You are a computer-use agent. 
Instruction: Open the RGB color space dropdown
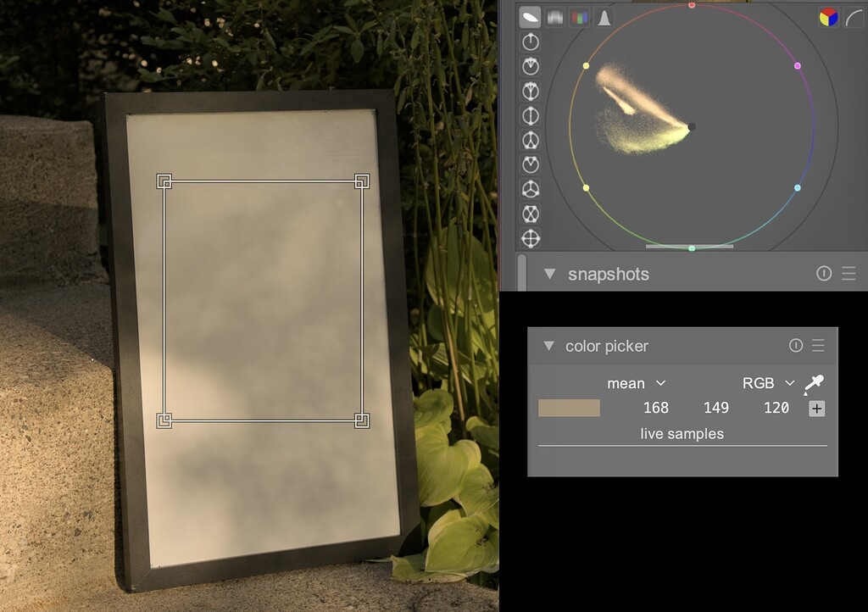click(x=765, y=383)
